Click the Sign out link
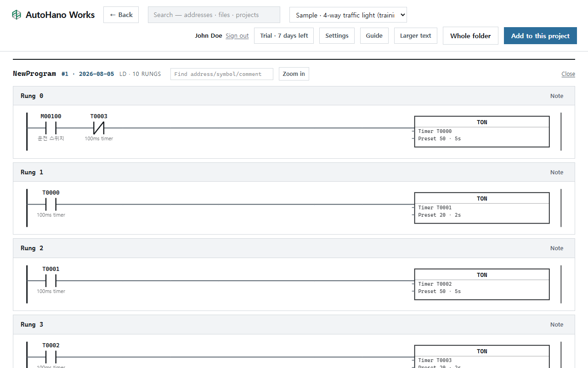 pyautogui.click(x=237, y=36)
